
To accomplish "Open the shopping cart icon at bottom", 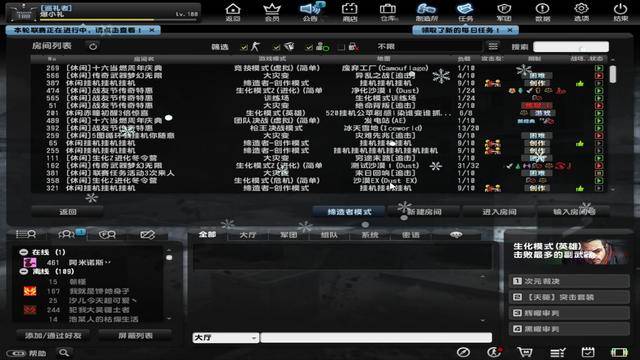I will tap(525, 352).
